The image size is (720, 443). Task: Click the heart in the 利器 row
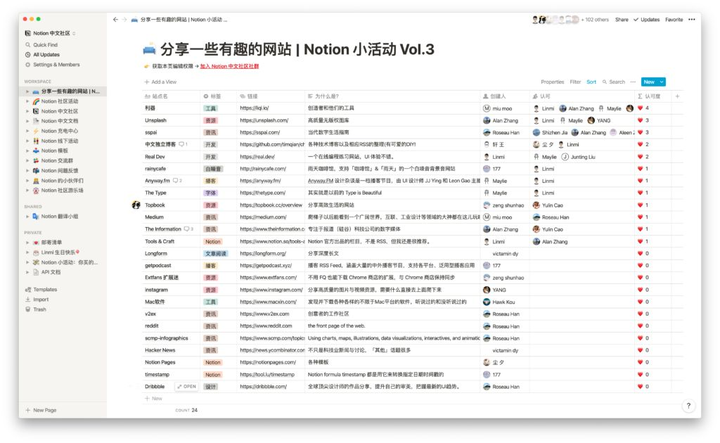(x=640, y=109)
